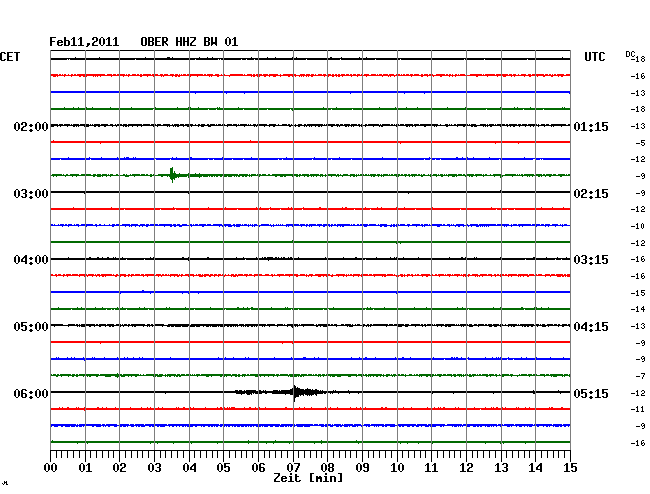Select minute axis tick label 11
Screen dimensions: 650x494
tap(431, 468)
